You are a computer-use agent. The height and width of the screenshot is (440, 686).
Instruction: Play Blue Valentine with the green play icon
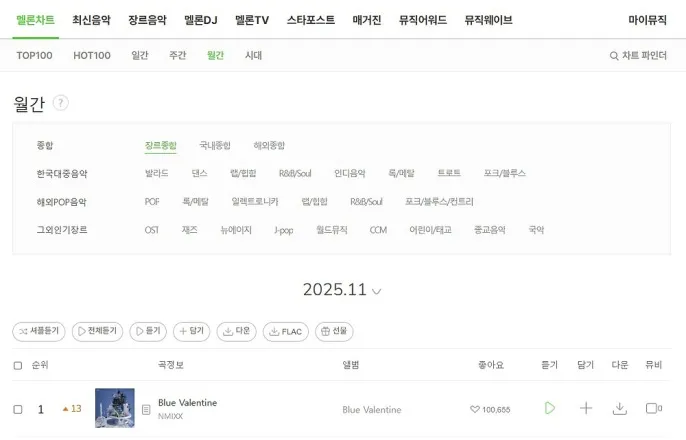point(550,409)
